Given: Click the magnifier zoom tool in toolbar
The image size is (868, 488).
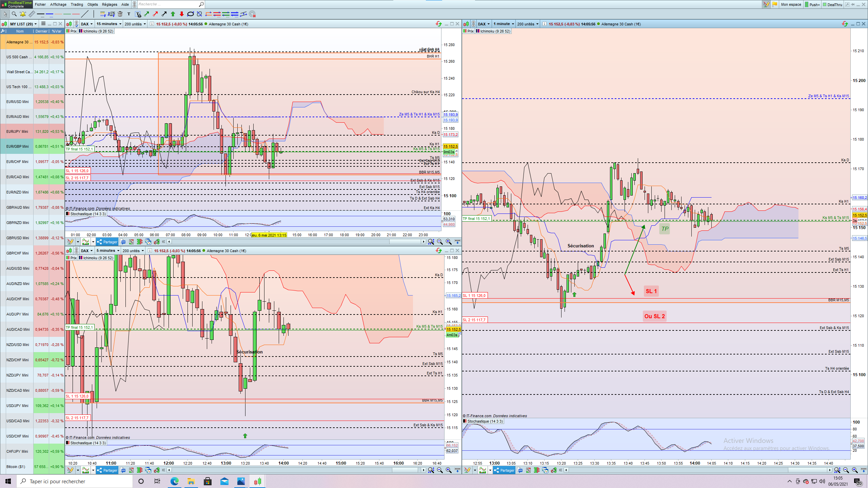Looking at the screenshot, I should (x=14, y=14).
